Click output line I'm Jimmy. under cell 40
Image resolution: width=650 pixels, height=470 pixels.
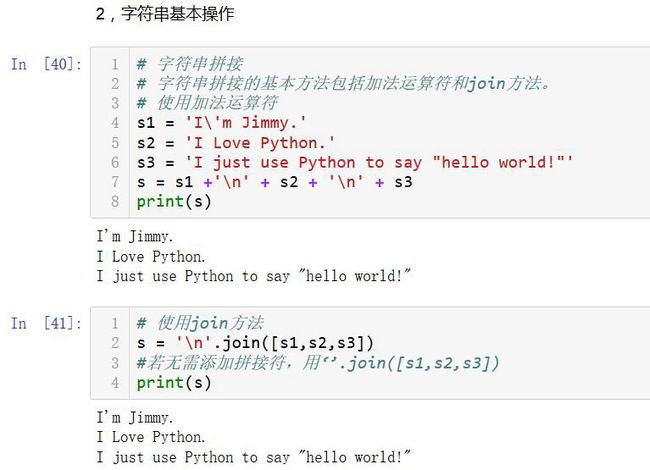tap(135, 236)
